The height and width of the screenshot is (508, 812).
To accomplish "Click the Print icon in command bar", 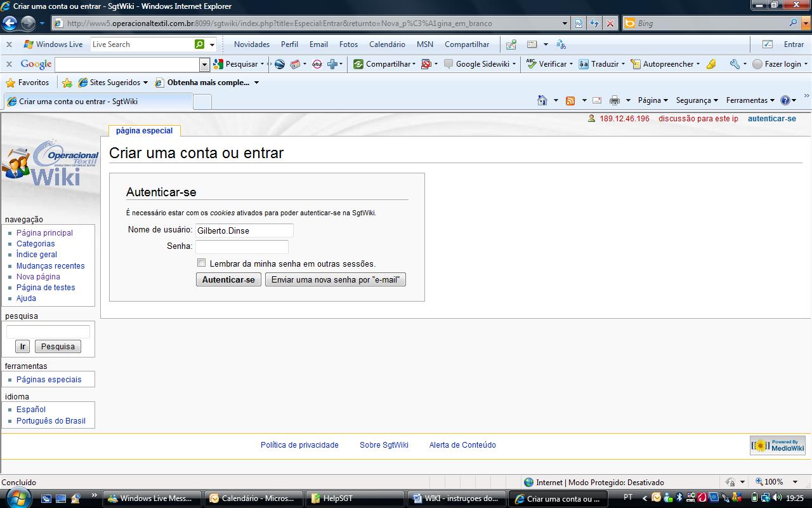I will [614, 100].
